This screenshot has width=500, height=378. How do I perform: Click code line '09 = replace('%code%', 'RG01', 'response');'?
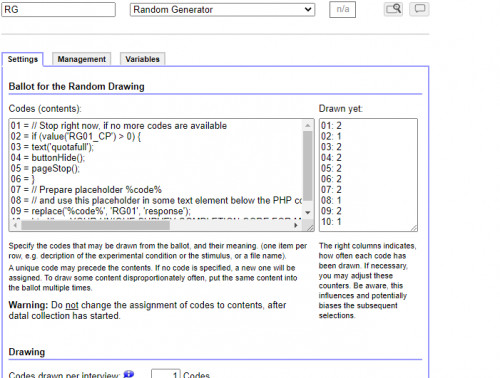tap(100, 211)
